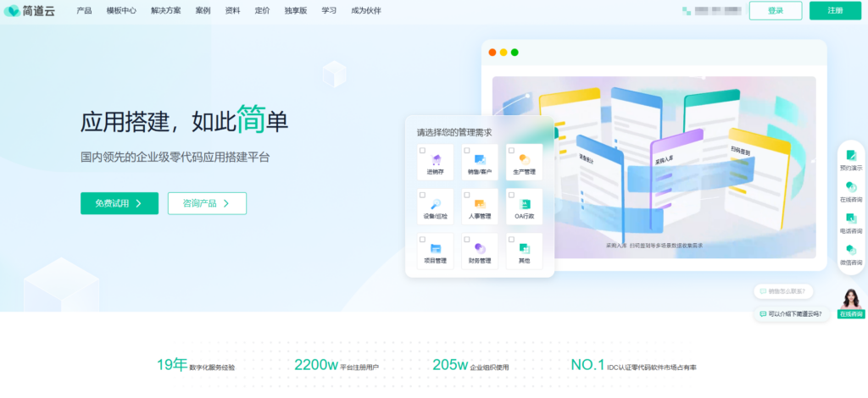The width and height of the screenshot is (868, 398).
Task: Open the 定价 page from the navigation
Action: click(262, 11)
